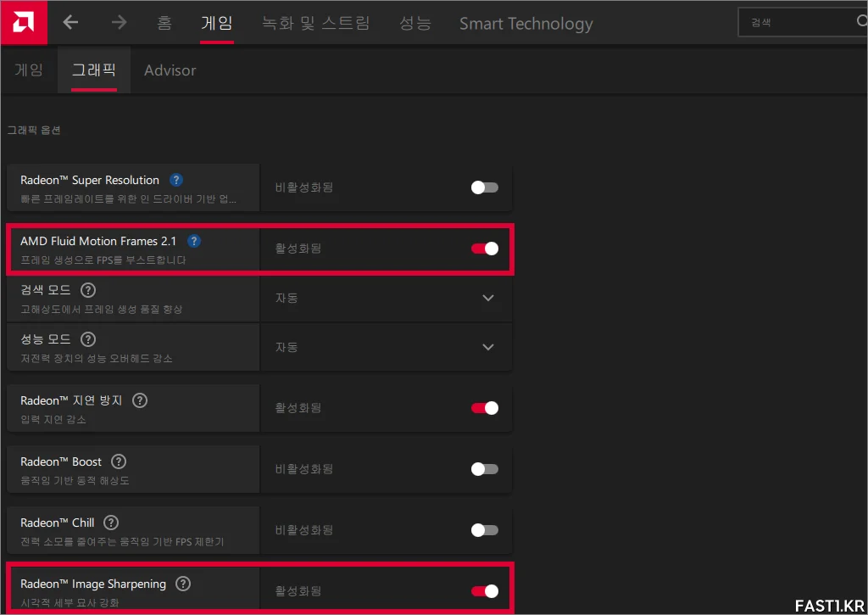This screenshot has height=615, width=868.
Task: Open help for Radeon Super Resolution
Action: point(176,180)
